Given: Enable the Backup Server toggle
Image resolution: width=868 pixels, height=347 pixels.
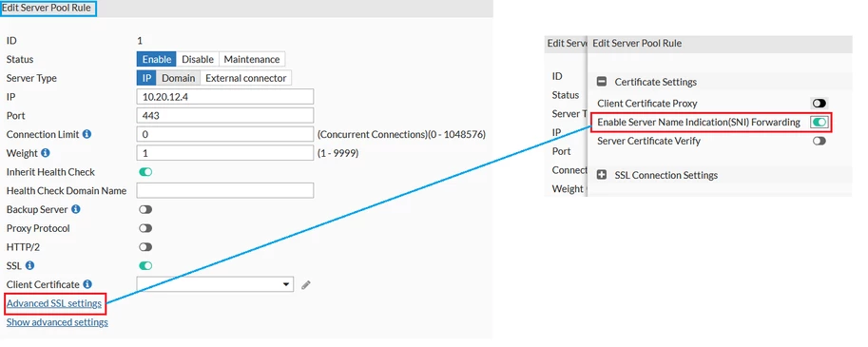Looking at the screenshot, I should [x=145, y=210].
